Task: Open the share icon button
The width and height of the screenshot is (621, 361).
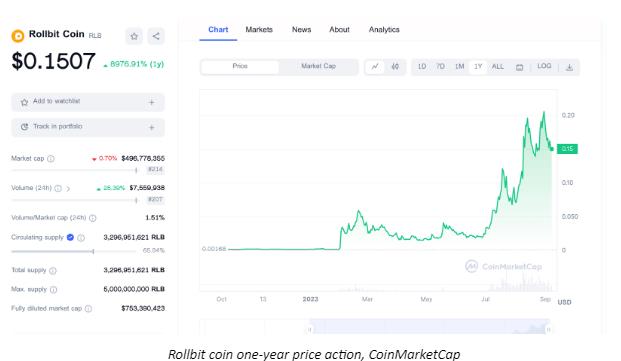Action: (x=156, y=36)
